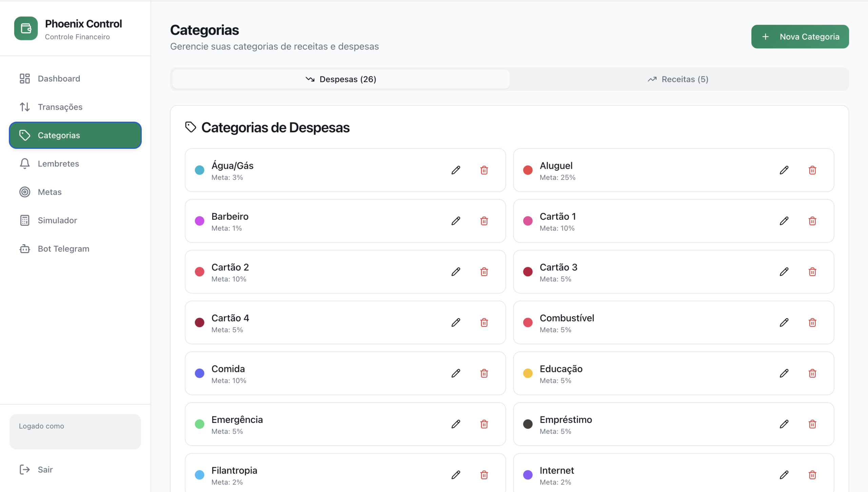Edit the Emergência category
The image size is (868, 492).
point(456,424)
